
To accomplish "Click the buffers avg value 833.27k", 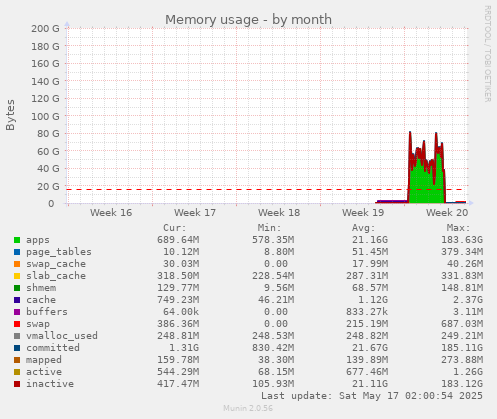I will coord(367,312).
